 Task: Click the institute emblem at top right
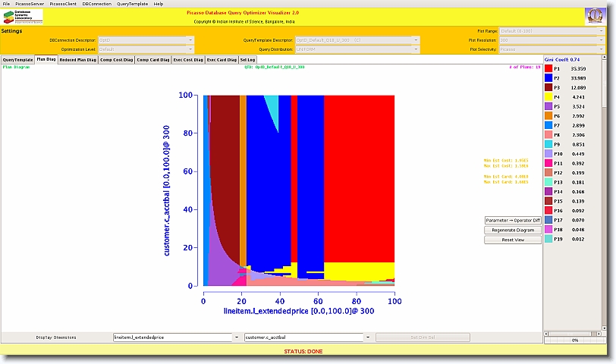[596, 17]
